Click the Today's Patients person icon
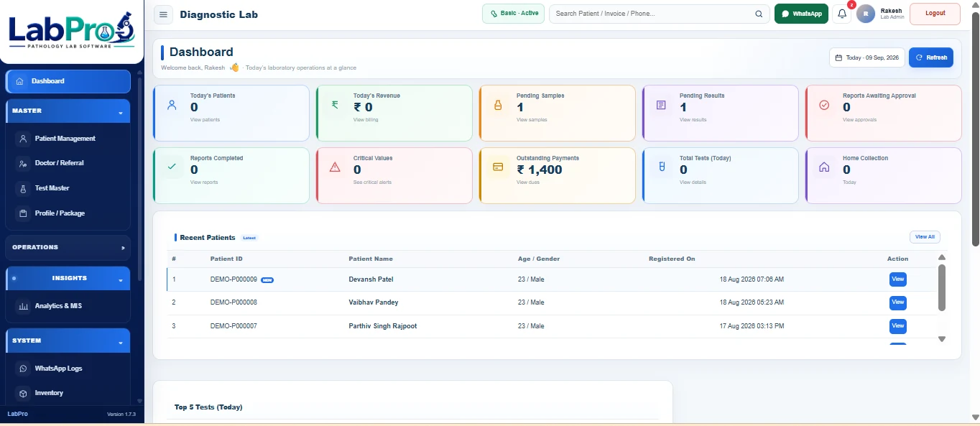The width and height of the screenshot is (980, 426). [172, 105]
